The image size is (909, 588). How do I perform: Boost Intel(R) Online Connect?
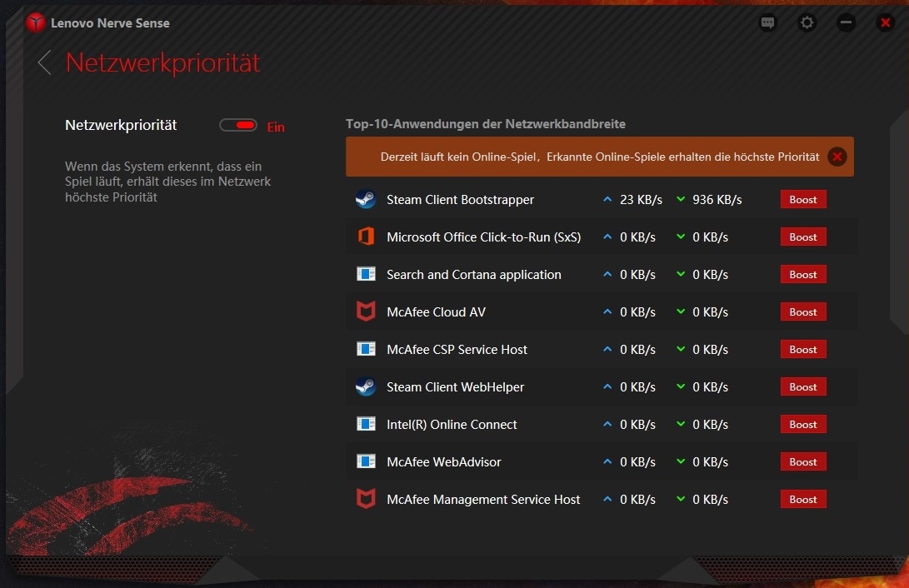[803, 424]
